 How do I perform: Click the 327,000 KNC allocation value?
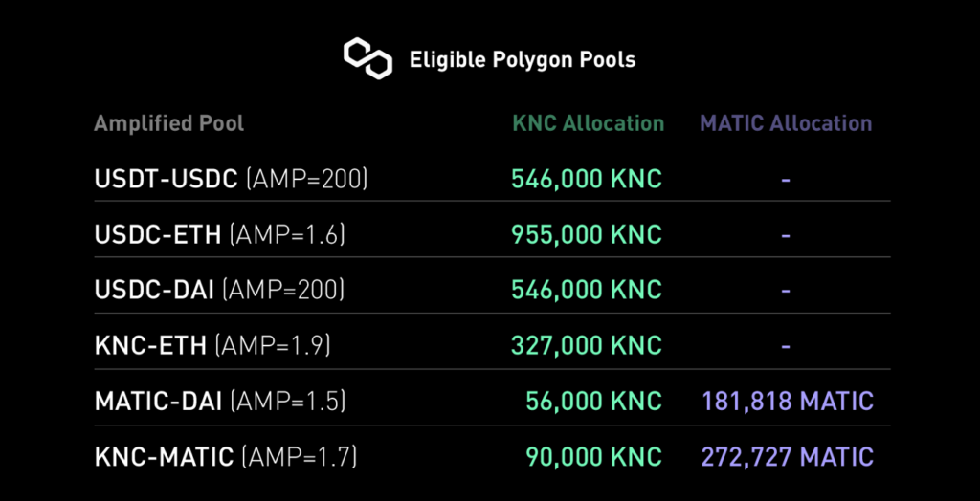pos(587,347)
